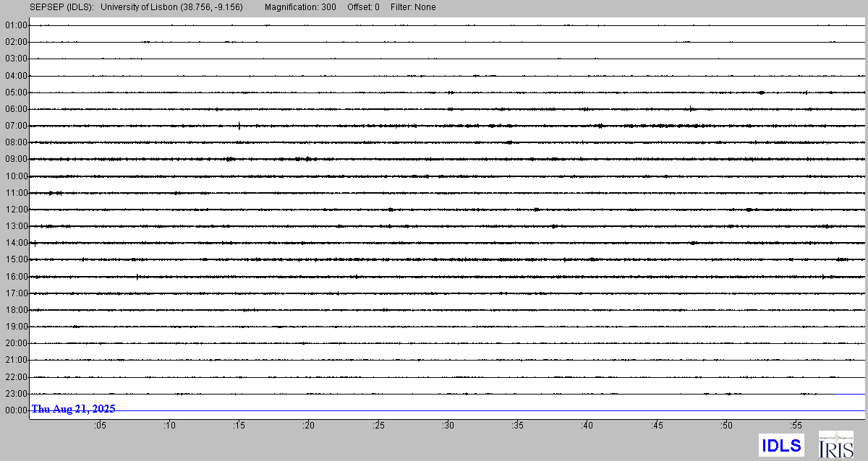Image resolution: width=868 pixels, height=461 pixels.
Task: Select the 20:00 hour label
Action: tap(16, 343)
